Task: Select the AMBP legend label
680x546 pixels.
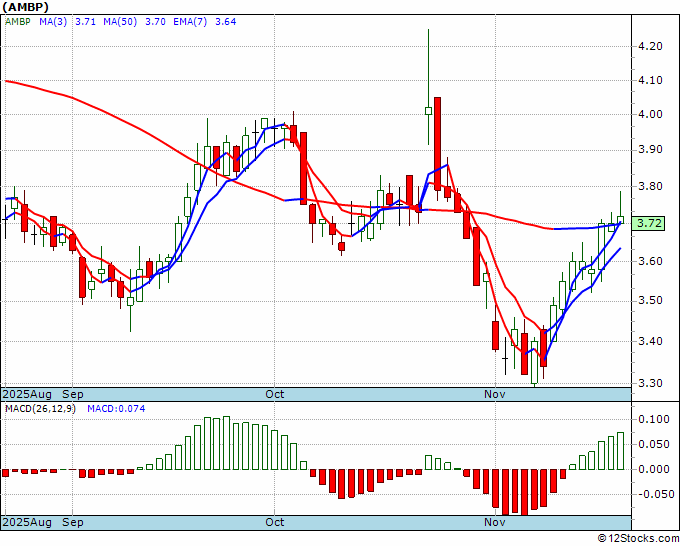Action: pyautogui.click(x=18, y=22)
